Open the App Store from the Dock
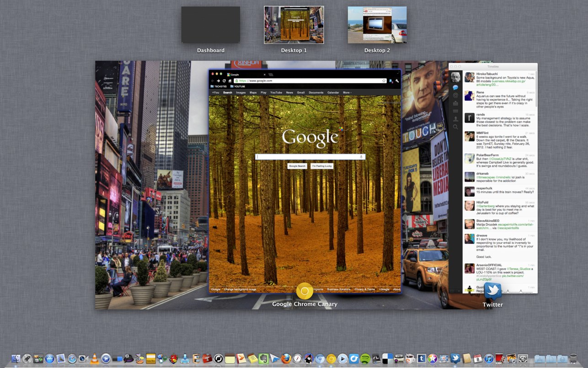This screenshot has width=588, height=368. click(x=50, y=358)
